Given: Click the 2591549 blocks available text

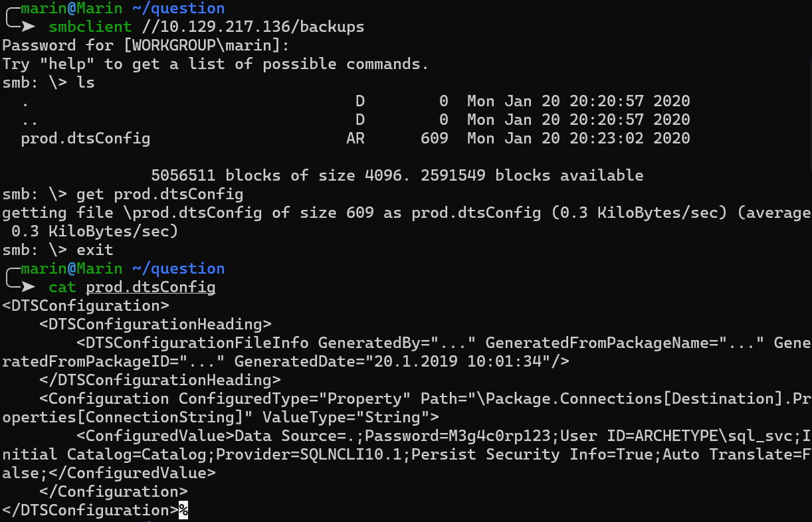Looking at the screenshot, I should pos(532,176).
